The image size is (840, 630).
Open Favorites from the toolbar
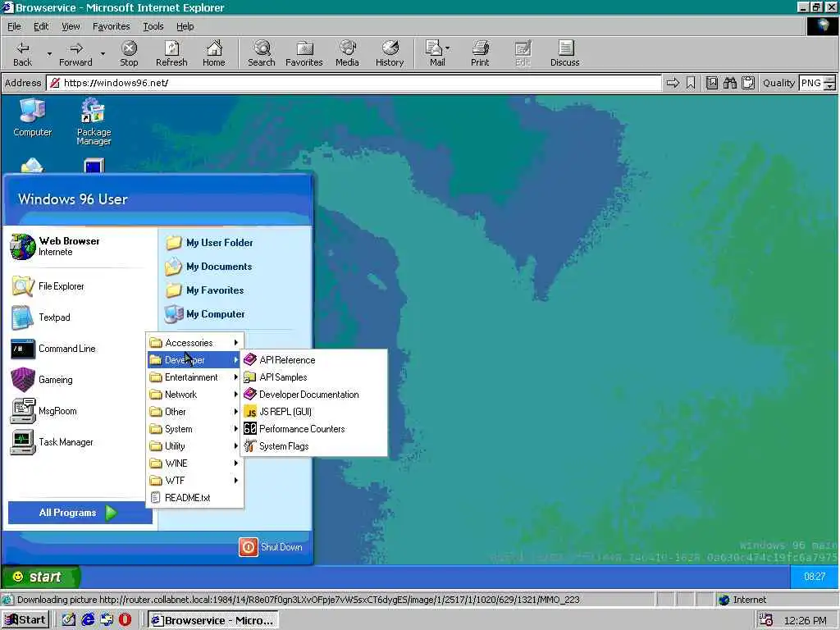coord(304,53)
